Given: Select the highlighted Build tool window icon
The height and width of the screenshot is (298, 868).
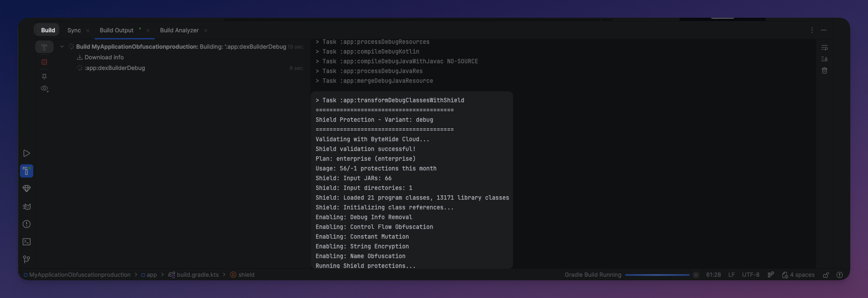Looking at the screenshot, I should [x=27, y=171].
